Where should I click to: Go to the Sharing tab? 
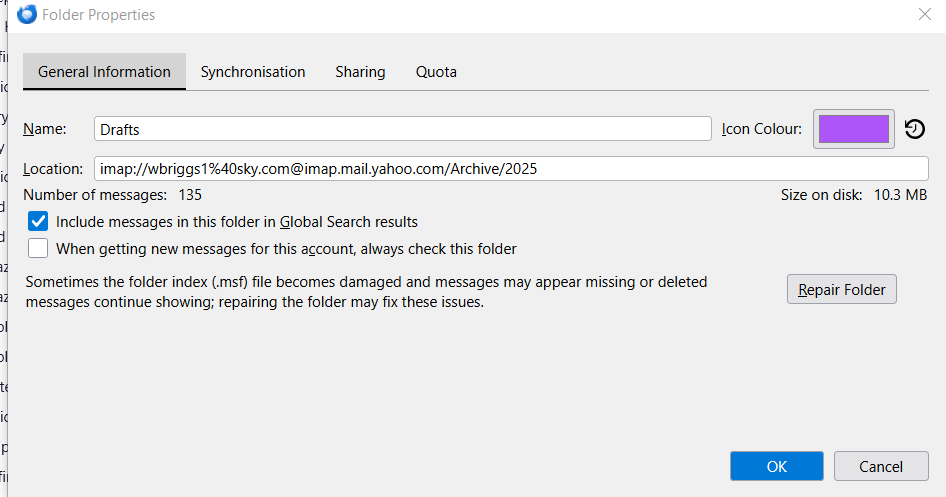coord(360,72)
